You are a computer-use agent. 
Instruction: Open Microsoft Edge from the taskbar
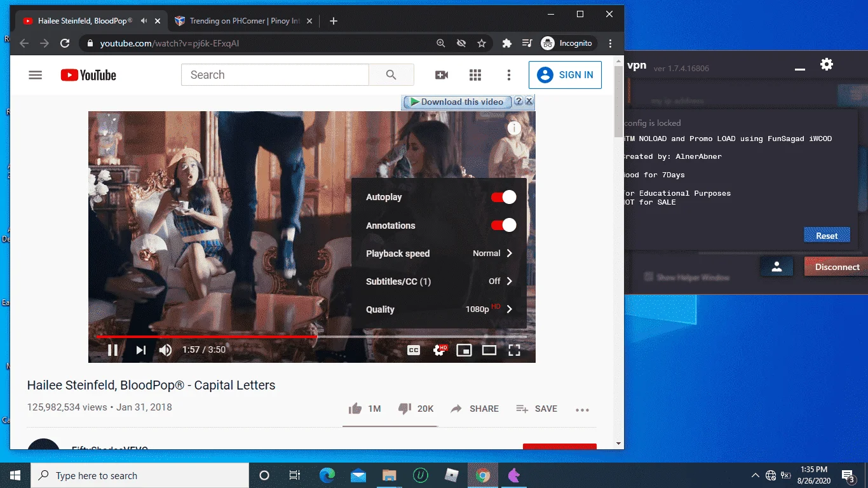(327, 475)
